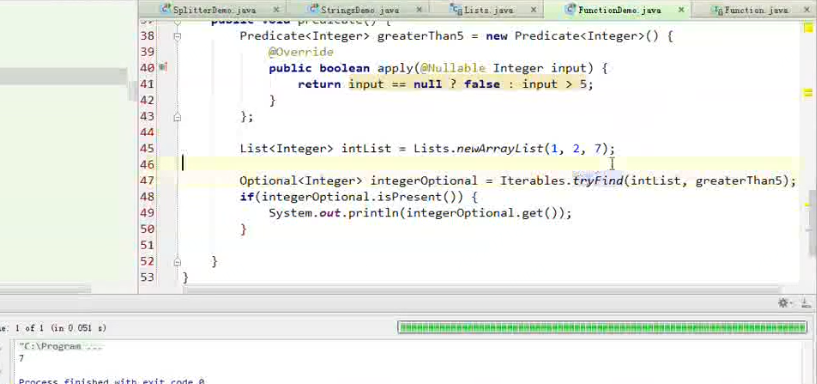
Task: Close the SplitterDemo.java tab
Action: (277, 10)
